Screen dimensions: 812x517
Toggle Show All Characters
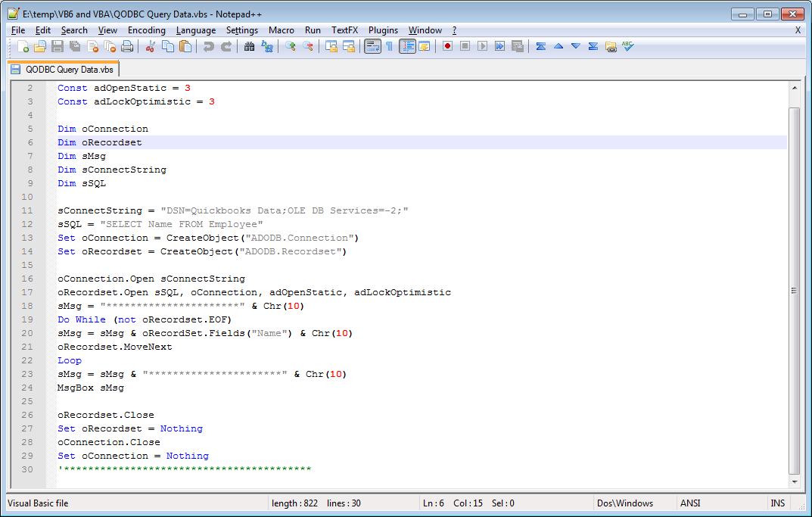point(390,46)
